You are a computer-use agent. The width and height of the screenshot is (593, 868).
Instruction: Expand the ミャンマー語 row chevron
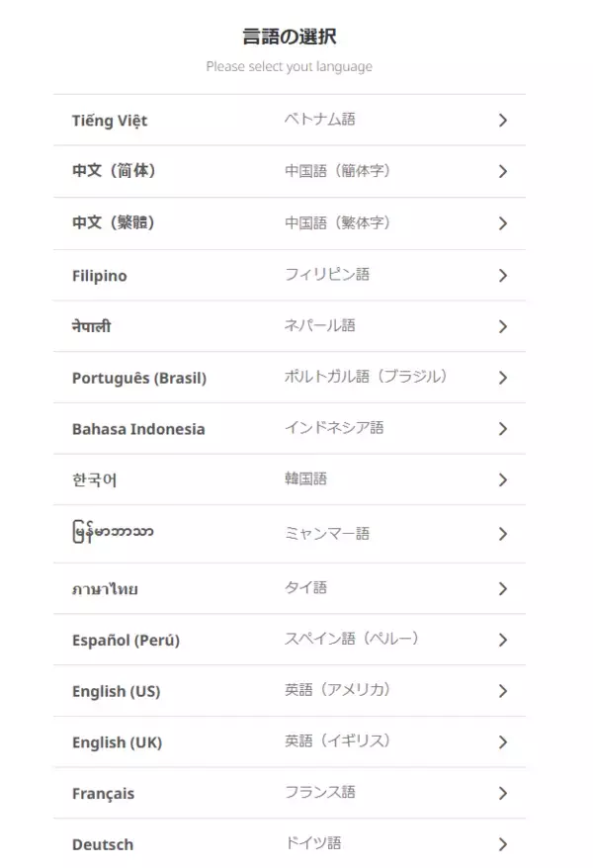click(x=503, y=534)
